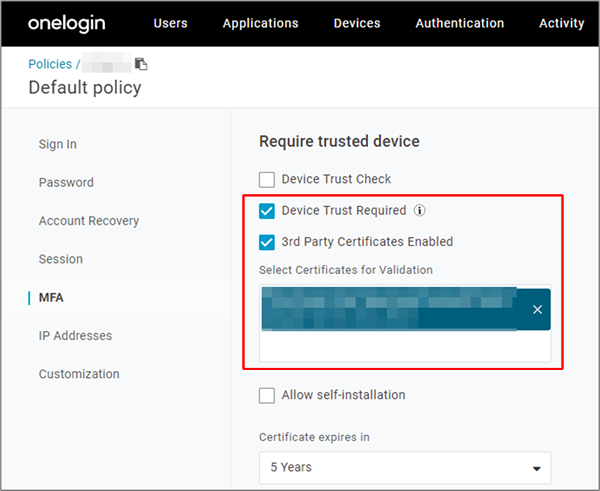
Task: Tick the Allow self-installation checkbox
Action: 267,395
